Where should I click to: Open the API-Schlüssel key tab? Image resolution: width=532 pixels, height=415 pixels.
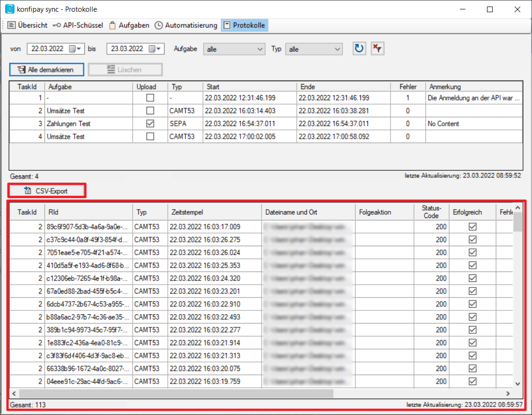pos(78,25)
